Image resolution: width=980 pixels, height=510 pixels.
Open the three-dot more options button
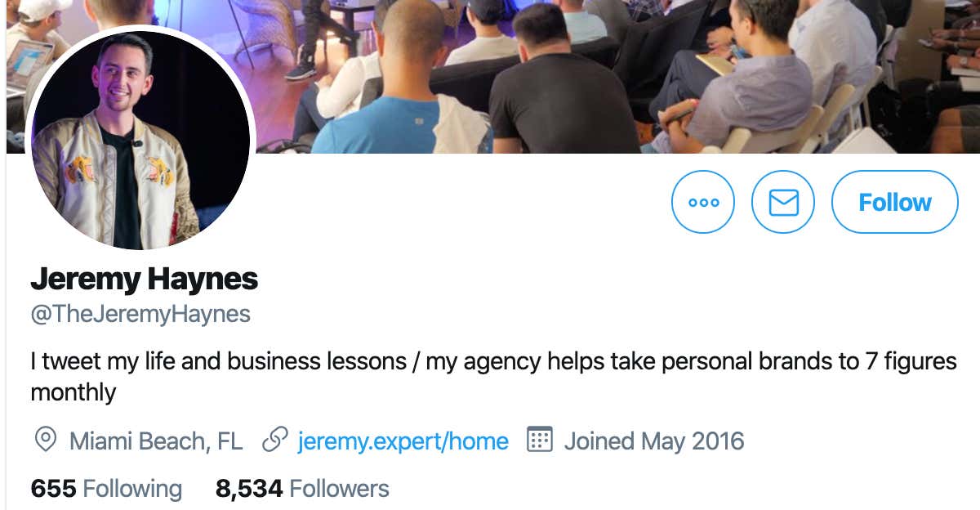(x=703, y=202)
